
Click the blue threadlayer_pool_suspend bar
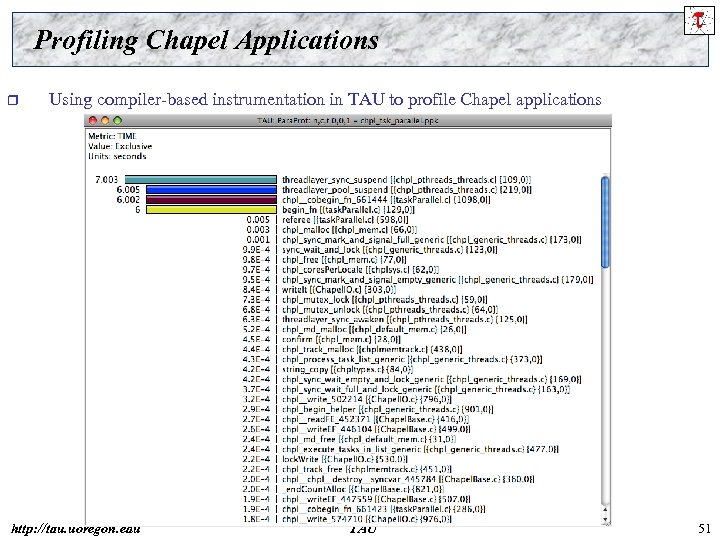point(211,190)
